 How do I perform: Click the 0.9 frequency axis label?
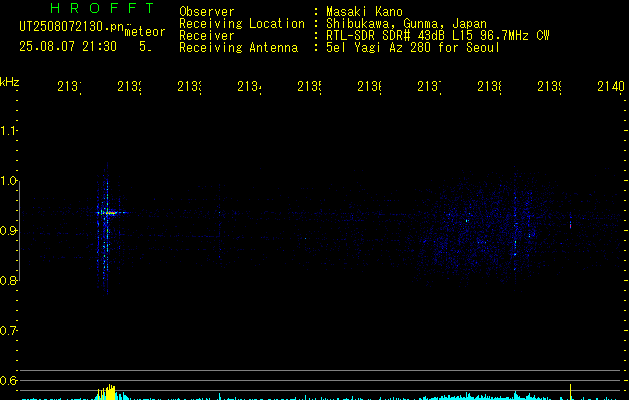[x=8, y=231]
